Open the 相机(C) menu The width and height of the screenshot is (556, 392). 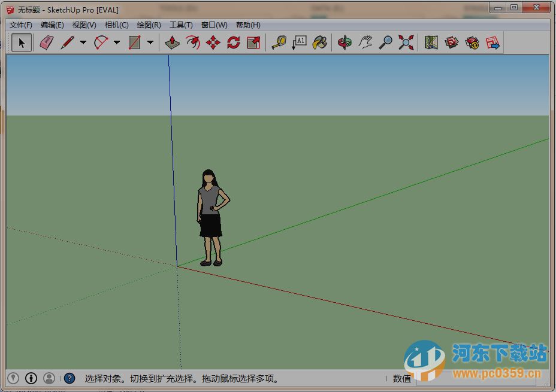116,25
